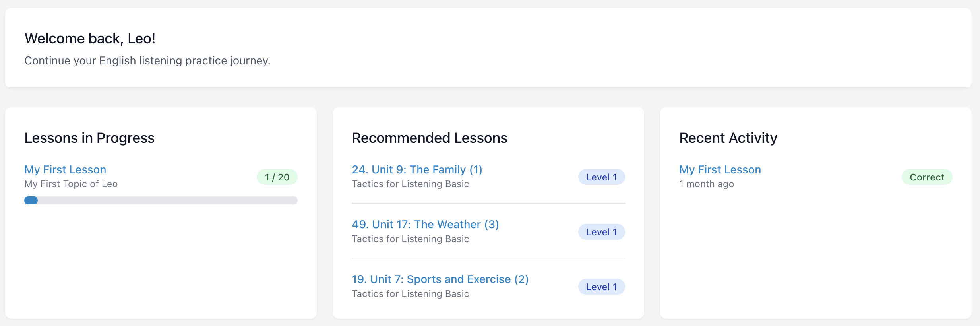Image resolution: width=980 pixels, height=326 pixels.
Task: Click the Correct status badge
Action: click(x=927, y=177)
